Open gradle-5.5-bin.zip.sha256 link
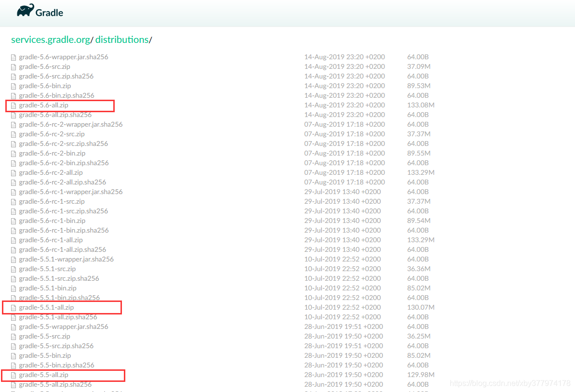 (56, 365)
